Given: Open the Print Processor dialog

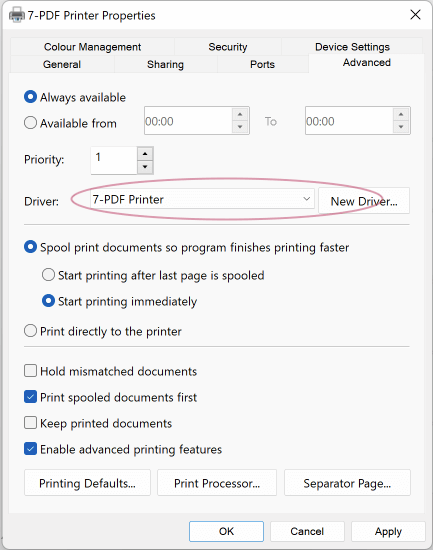Looking at the screenshot, I should coord(217,483).
